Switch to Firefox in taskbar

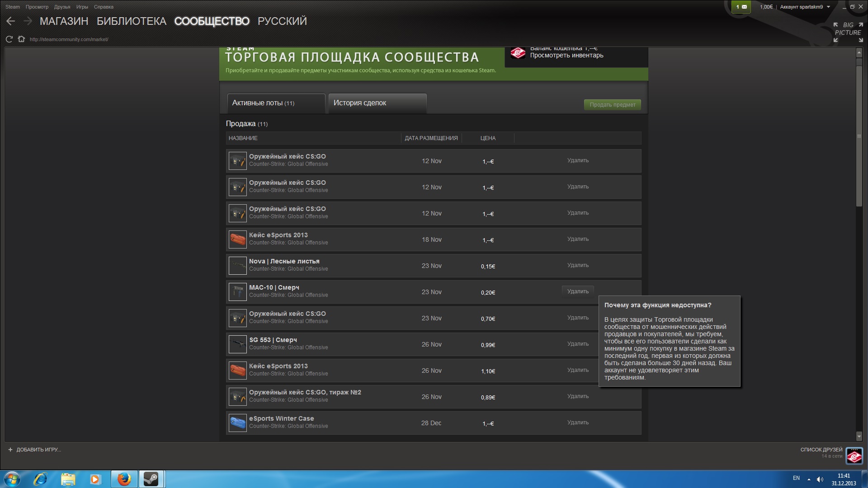[x=124, y=479]
